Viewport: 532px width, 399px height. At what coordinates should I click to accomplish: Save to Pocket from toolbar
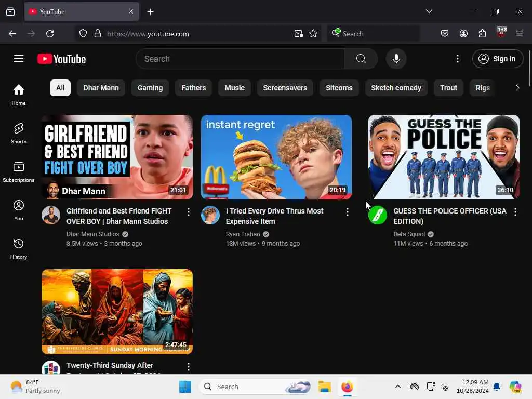tap(445, 33)
